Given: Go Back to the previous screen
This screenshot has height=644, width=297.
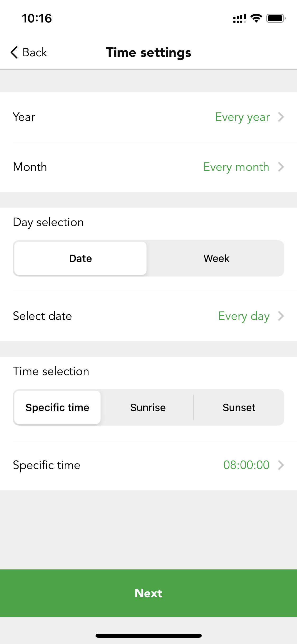Looking at the screenshot, I should (29, 52).
